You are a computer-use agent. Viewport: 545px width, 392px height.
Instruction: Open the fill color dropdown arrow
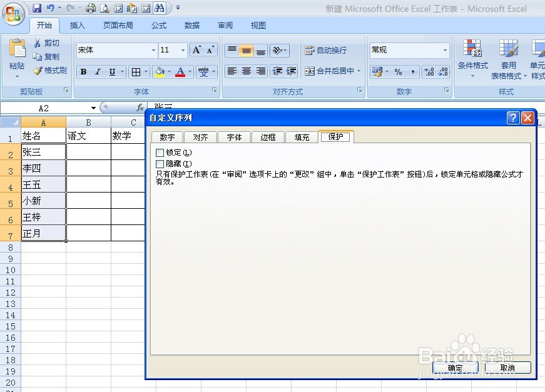point(170,71)
